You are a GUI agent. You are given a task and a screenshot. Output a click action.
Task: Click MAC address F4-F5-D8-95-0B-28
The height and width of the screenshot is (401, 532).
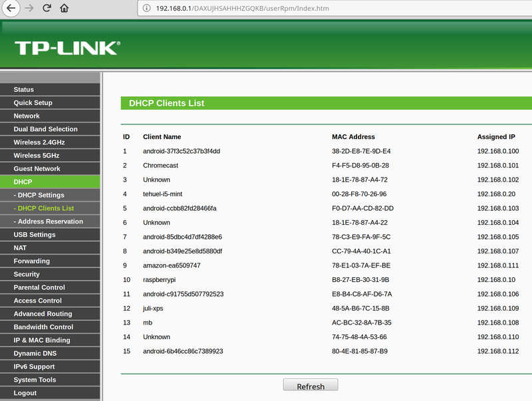(360, 166)
